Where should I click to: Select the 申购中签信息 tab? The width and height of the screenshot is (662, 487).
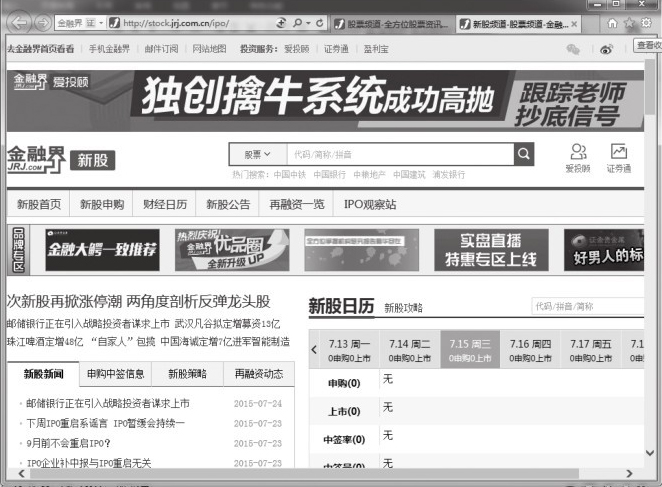click(x=115, y=374)
